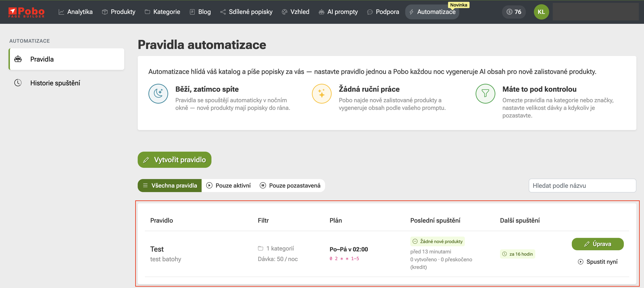The width and height of the screenshot is (644, 288).
Task: Click the Blog document icon
Action: pyautogui.click(x=192, y=12)
